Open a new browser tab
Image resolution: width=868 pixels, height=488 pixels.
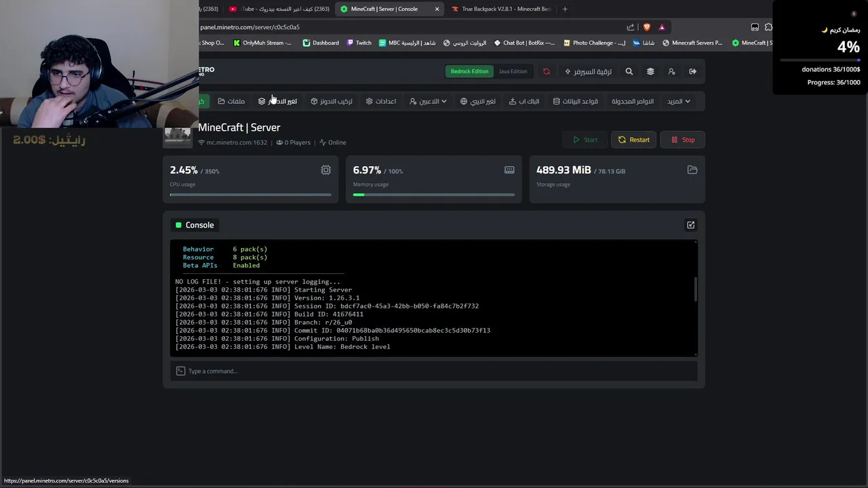click(x=565, y=9)
